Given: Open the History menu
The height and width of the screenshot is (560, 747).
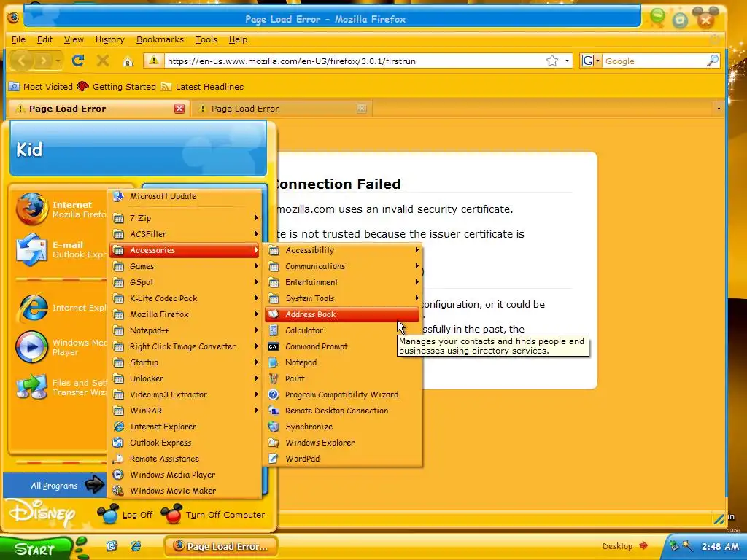Looking at the screenshot, I should pyautogui.click(x=109, y=39).
